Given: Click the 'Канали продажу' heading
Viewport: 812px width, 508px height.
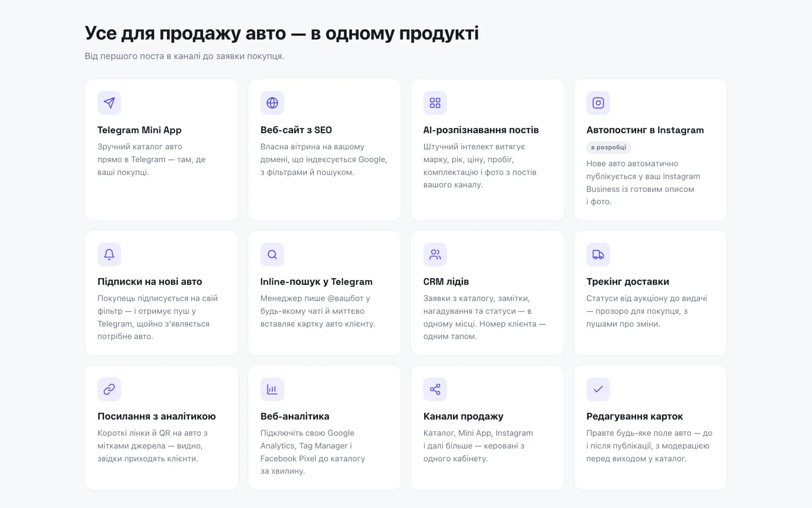Looking at the screenshot, I should coord(463,416).
